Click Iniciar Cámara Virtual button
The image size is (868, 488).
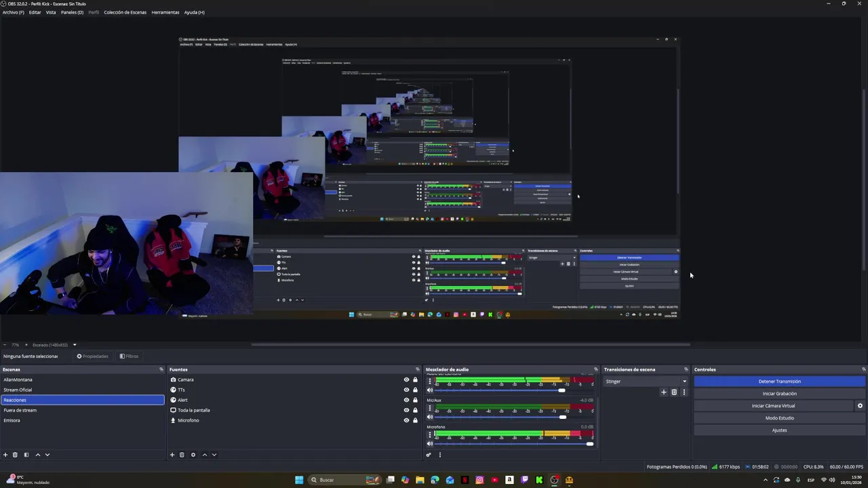tap(773, 406)
